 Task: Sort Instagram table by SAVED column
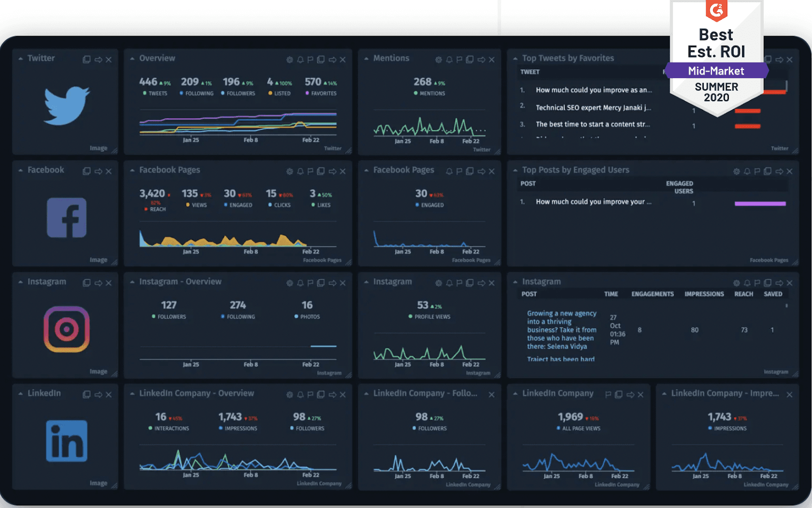pos(773,294)
